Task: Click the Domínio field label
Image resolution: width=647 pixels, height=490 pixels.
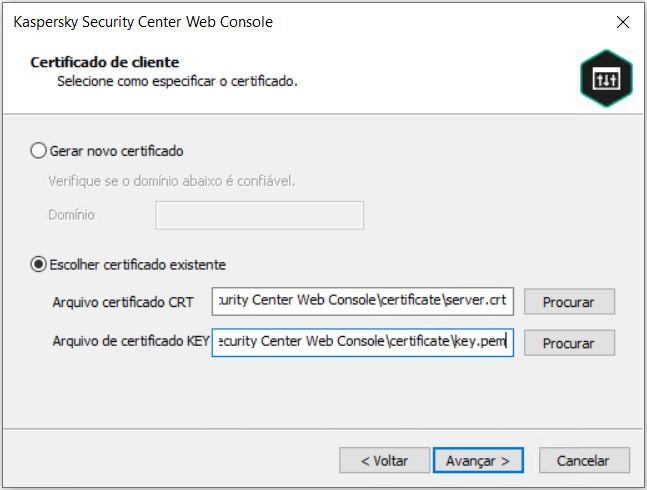Action: point(71,215)
